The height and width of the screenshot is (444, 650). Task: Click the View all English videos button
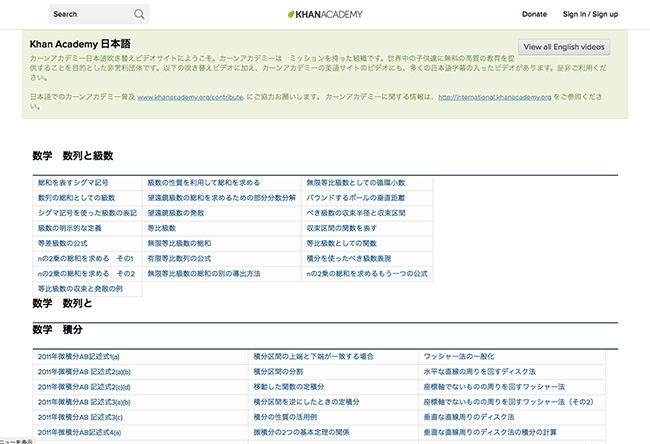click(x=564, y=47)
